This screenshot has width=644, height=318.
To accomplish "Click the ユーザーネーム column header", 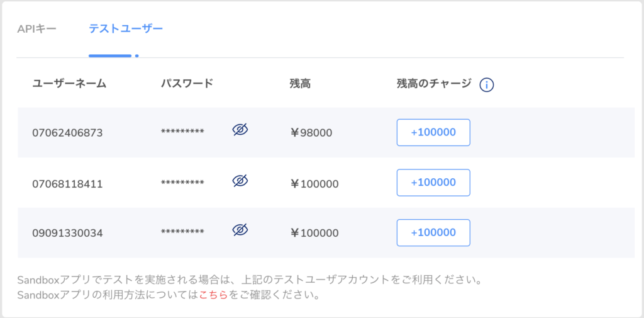I will [69, 84].
